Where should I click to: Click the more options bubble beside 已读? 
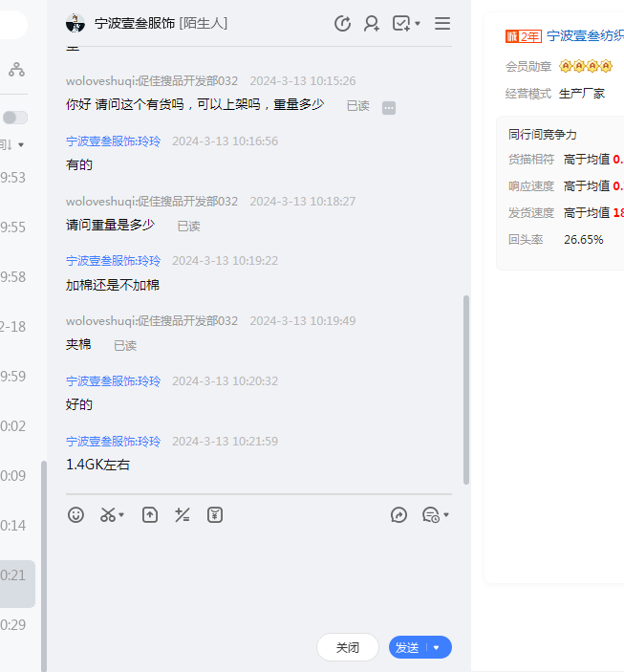389,107
